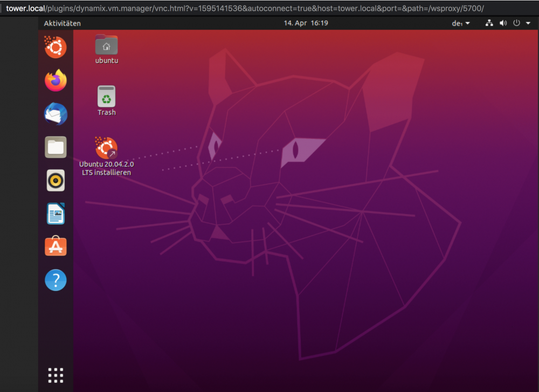
Task: Open Thunderbird mail client
Action: (56, 114)
